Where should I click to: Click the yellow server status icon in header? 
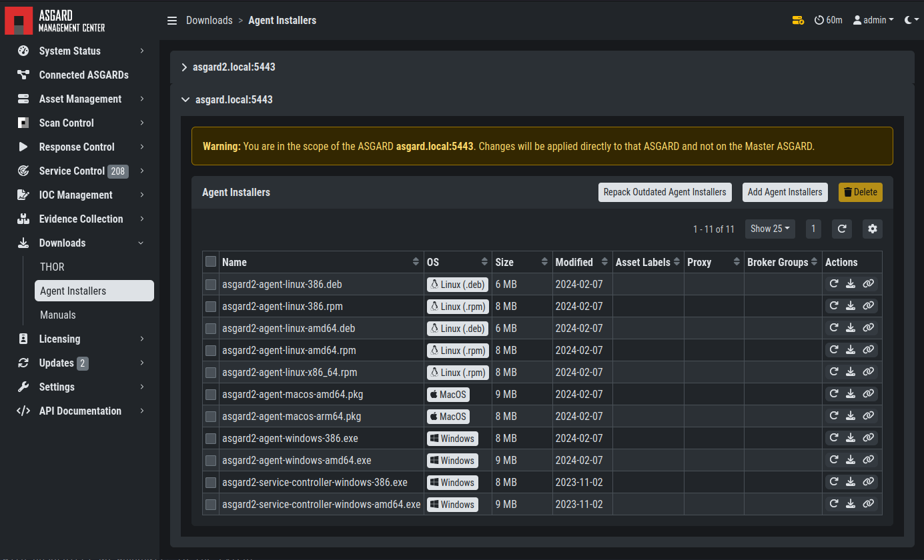point(798,21)
